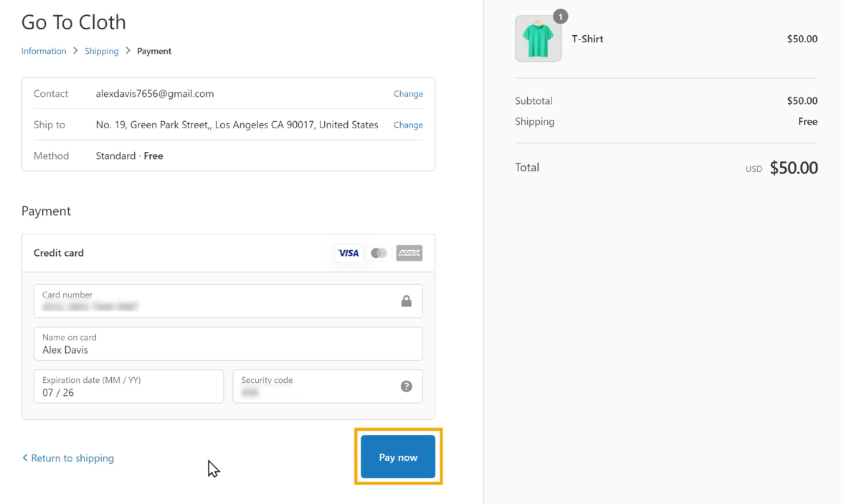Click the Go To Cloth store title

[x=74, y=22]
